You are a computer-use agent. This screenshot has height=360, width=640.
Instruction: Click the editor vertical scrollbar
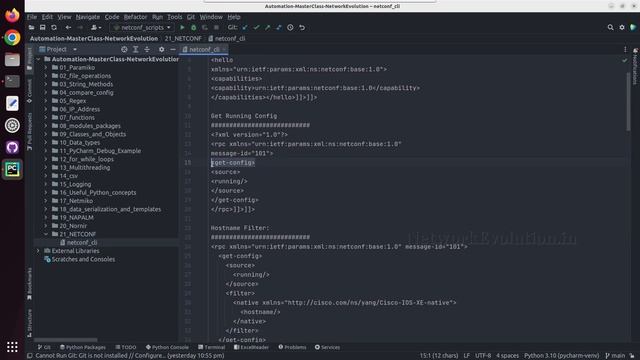click(628, 102)
